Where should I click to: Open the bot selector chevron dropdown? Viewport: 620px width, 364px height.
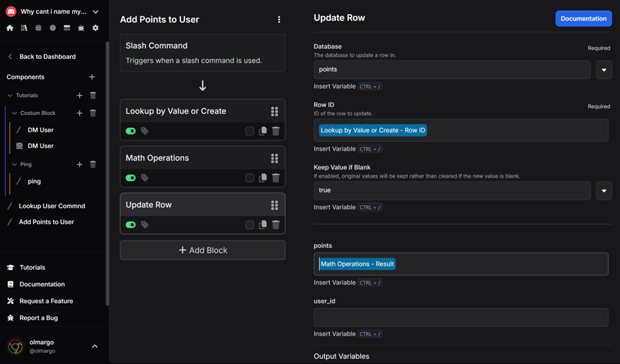95,12
